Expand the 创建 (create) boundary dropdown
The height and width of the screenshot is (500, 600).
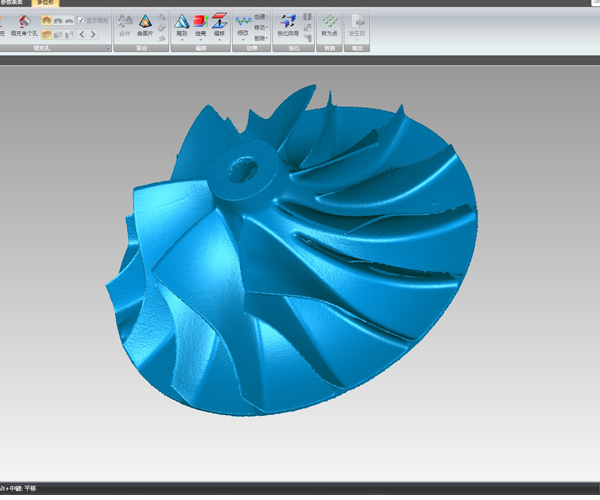260,17
